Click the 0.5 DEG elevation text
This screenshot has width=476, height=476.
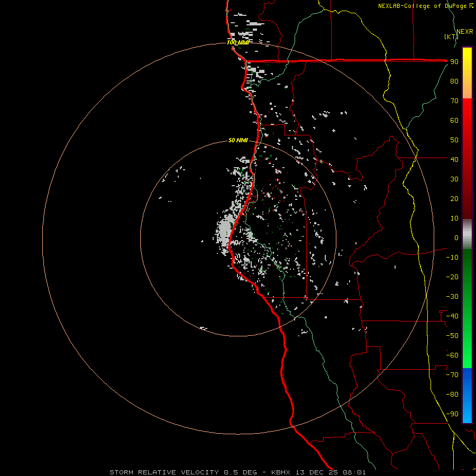point(240,472)
